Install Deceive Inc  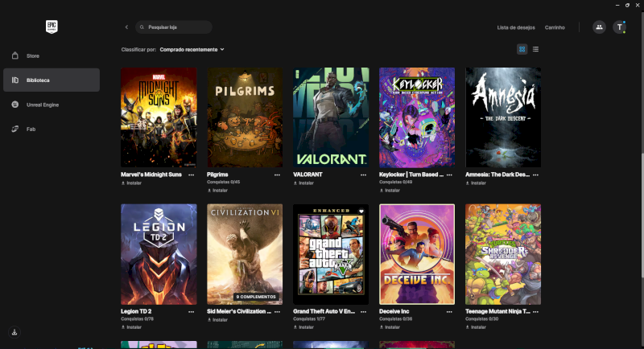390,327
